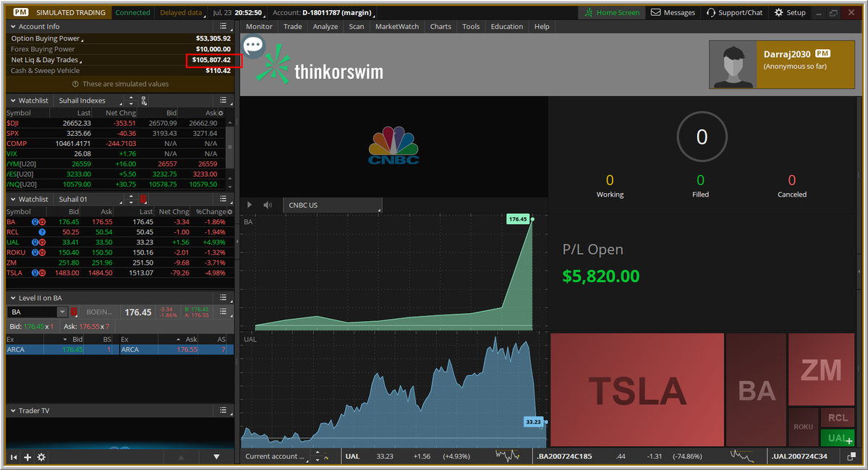Open the BA quote row menu icon
The width and height of the screenshot is (868, 470).
[x=225, y=312]
